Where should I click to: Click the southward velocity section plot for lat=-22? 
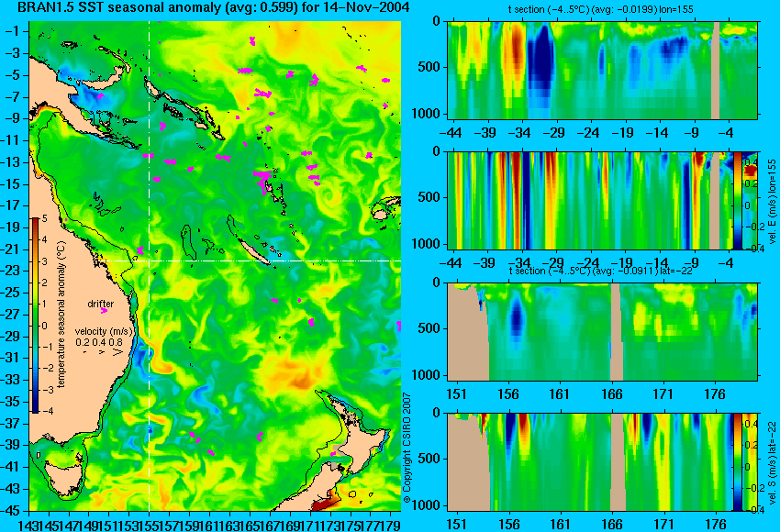[x=590, y=462]
